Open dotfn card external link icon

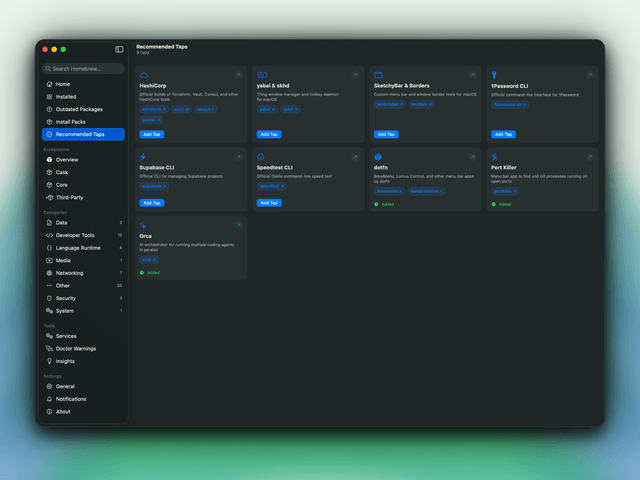tap(473, 157)
